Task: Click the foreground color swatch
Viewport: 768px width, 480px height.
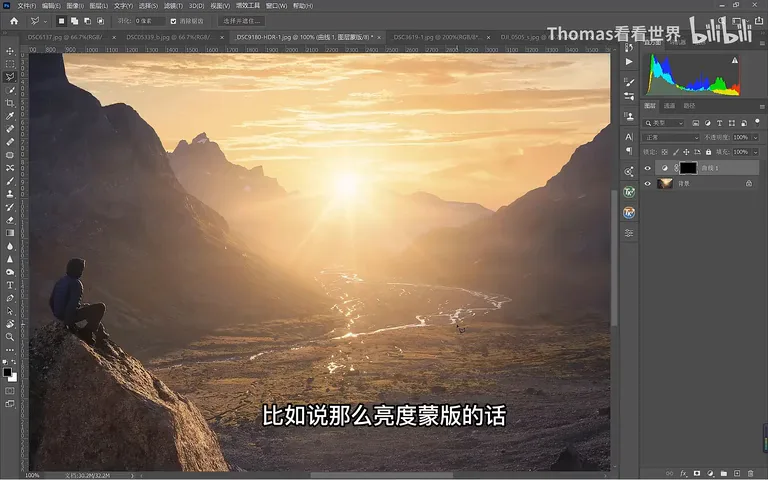Action: pos(7,372)
